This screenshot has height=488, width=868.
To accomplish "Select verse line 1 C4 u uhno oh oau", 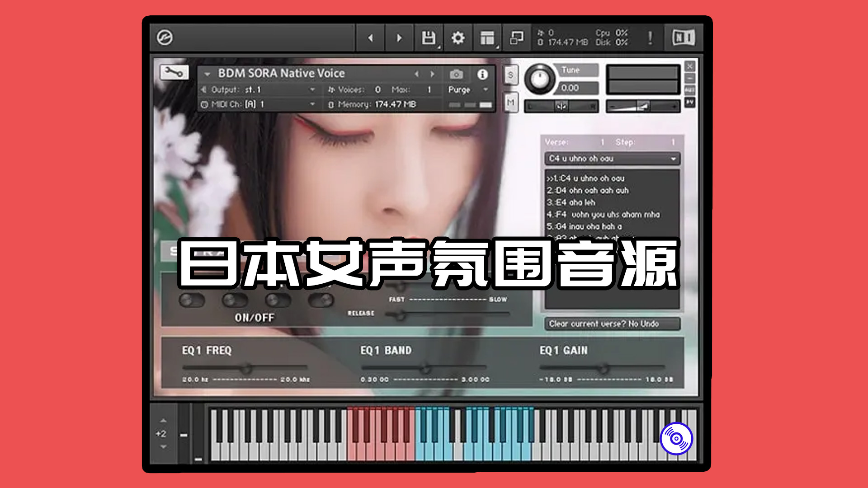I will tap(585, 178).
